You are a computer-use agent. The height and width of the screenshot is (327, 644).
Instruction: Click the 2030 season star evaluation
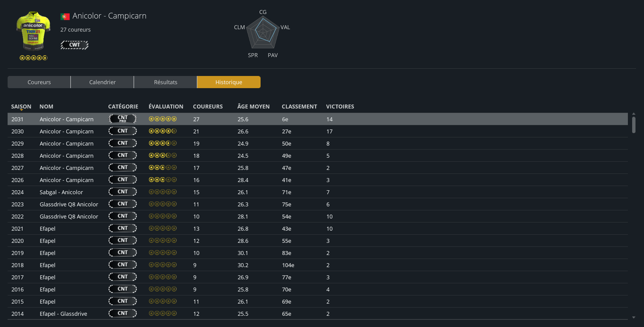click(x=162, y=131)
